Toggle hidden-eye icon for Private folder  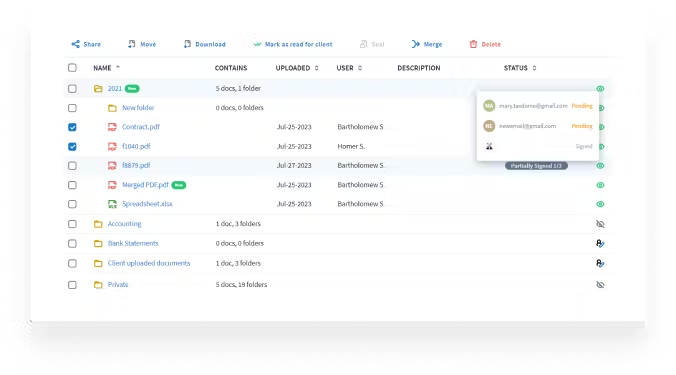point(600,284)
